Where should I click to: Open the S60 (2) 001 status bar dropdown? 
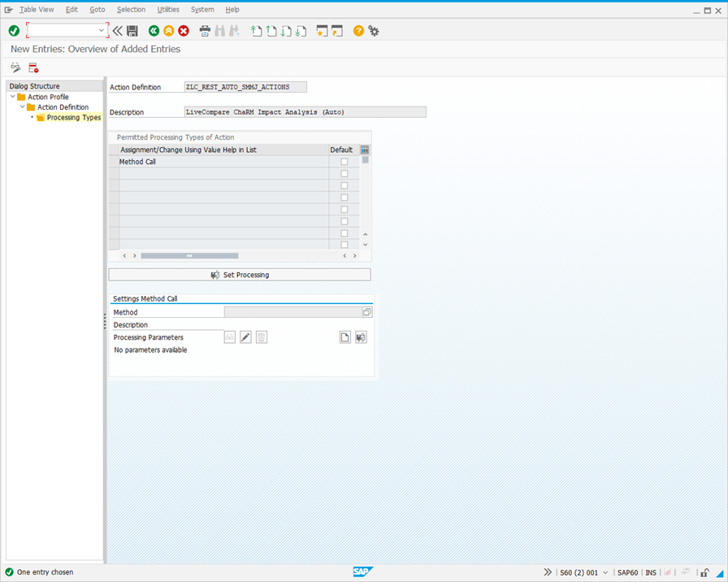(604, 572)
